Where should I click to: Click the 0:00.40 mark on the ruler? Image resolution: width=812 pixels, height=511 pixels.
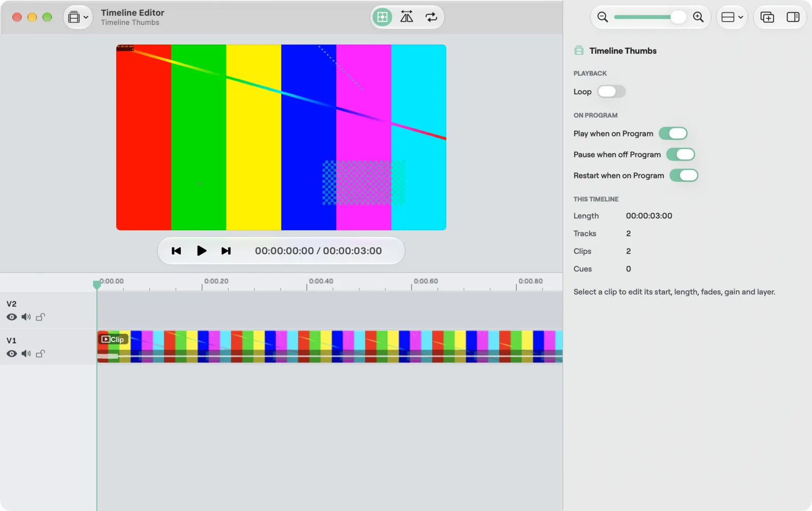click(321, 281)
